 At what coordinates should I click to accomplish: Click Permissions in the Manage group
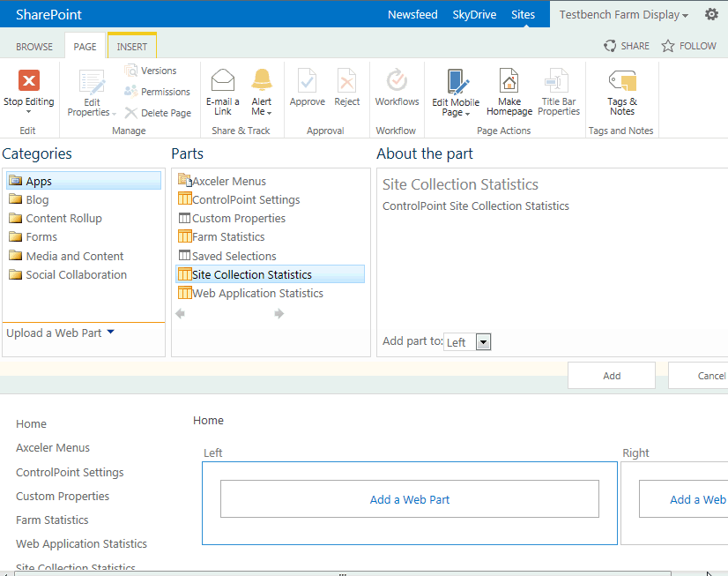165,92
